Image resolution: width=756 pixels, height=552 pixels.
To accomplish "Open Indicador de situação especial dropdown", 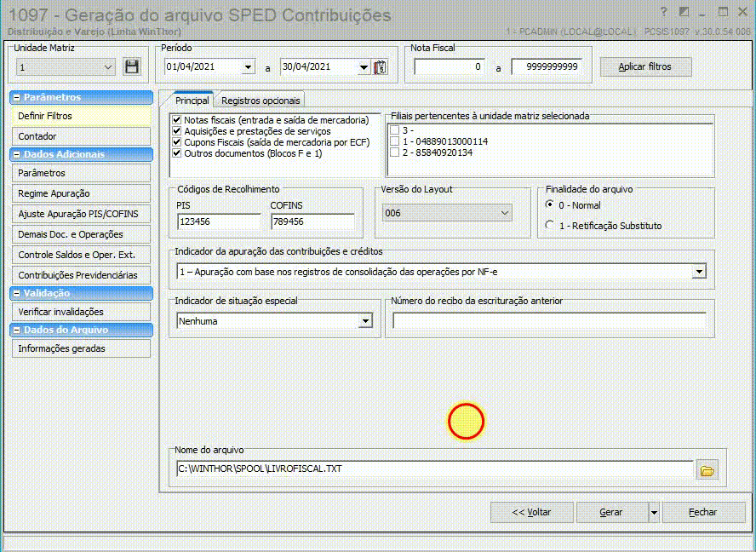I will 366,321.
